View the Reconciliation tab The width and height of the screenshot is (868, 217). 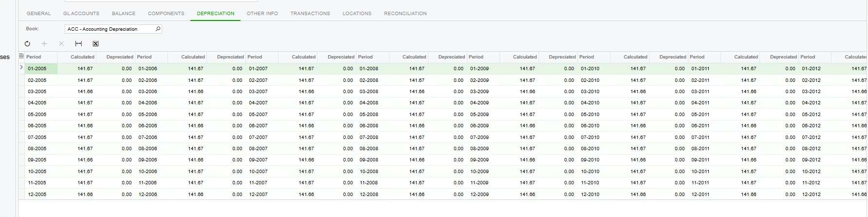(x=405, y=14)
